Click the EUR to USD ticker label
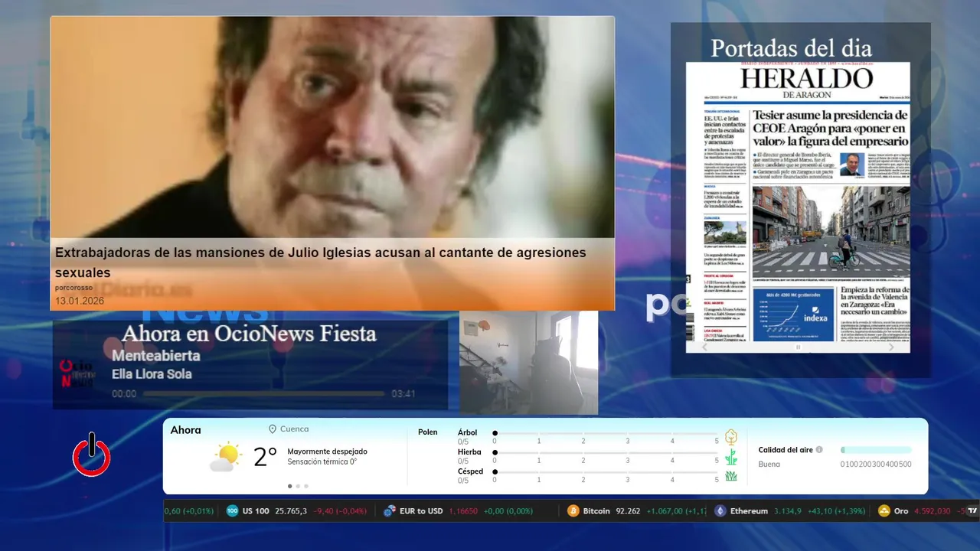Viewport: 980px width, 551px height. click(421, 510)
